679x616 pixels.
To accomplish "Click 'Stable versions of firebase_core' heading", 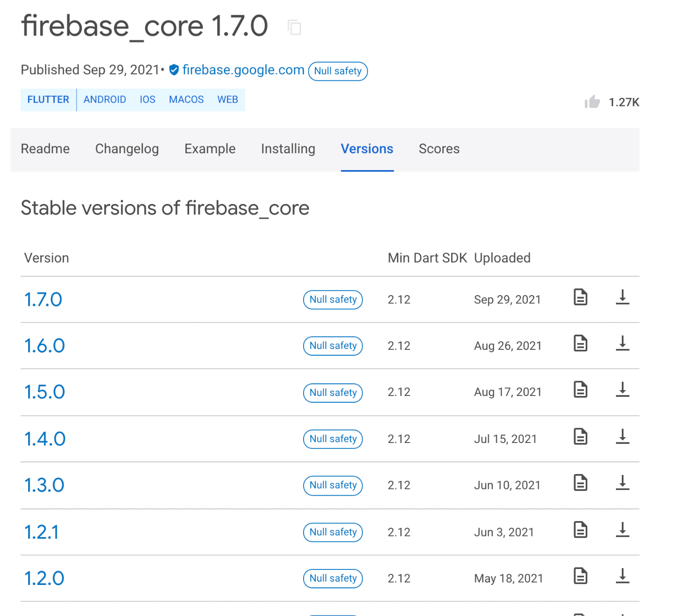I will pos(165,208).
